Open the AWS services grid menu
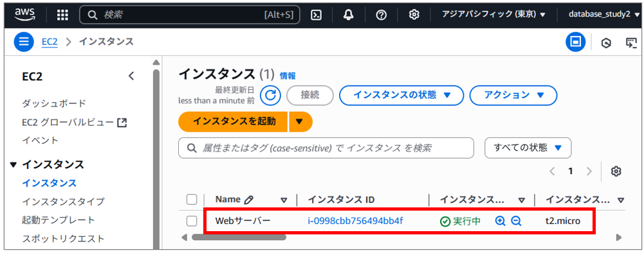644x253 pixels. pos(62,15)
